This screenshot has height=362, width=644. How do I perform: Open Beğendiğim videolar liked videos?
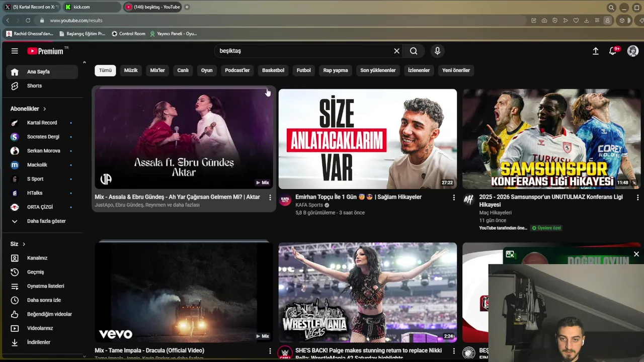[x=42, y=314]
